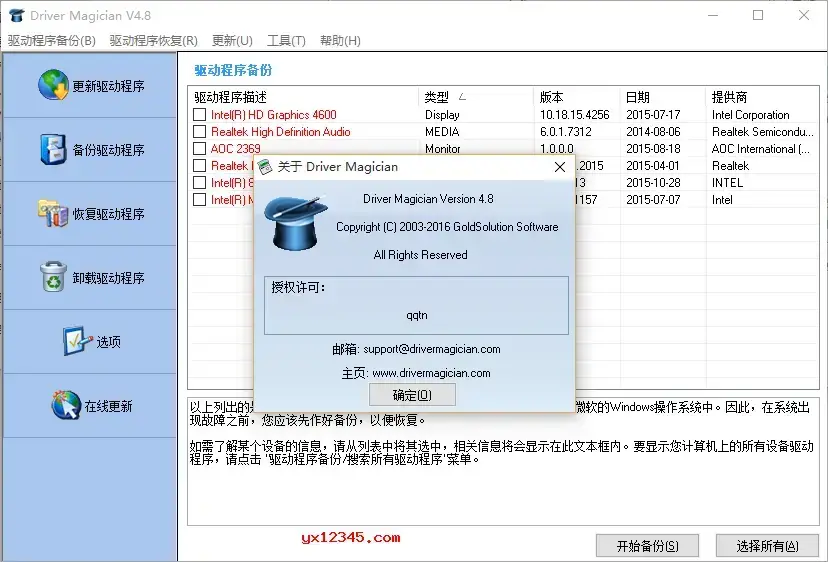
Task: Click the Driver Magician hat icon in title bar
Action: tap(17, 15)
